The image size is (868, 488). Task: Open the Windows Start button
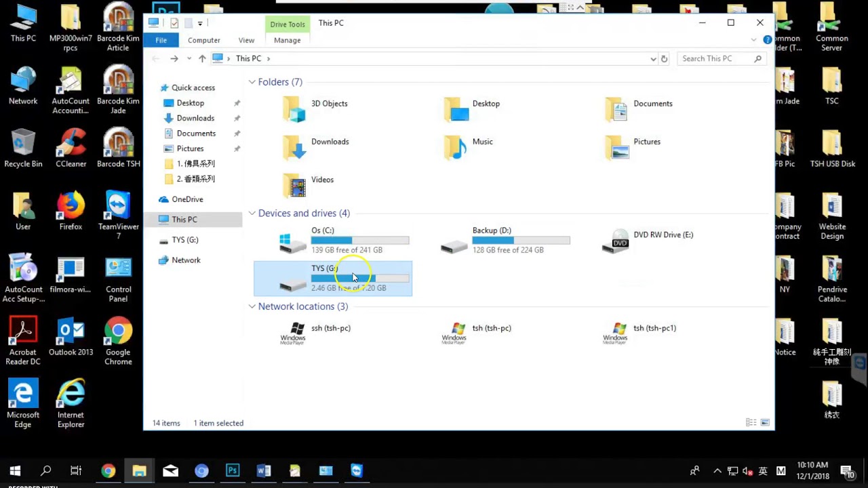point(15,470)
